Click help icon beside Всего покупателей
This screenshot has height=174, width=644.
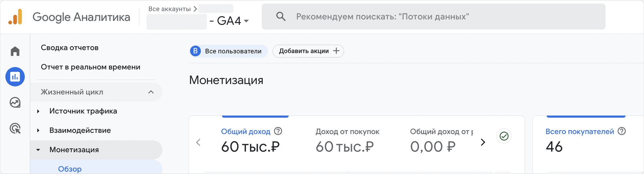point(622,131)
